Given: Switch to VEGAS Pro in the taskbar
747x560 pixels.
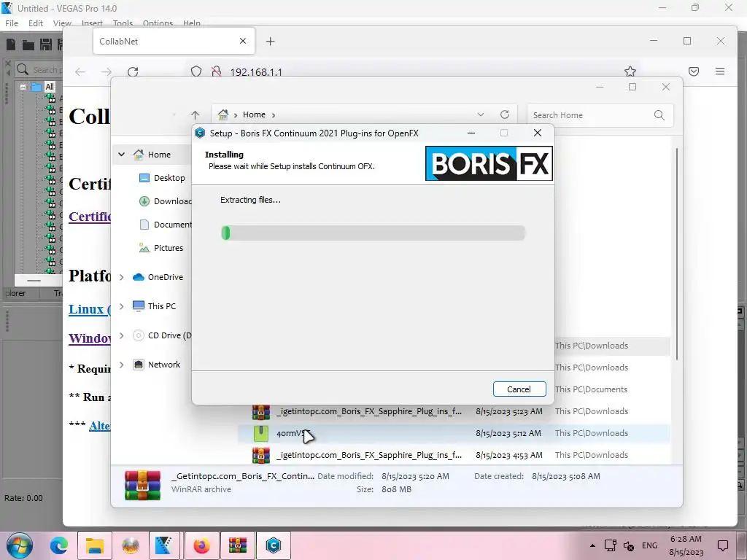Looking at the screenshot, I should (164, 545).
